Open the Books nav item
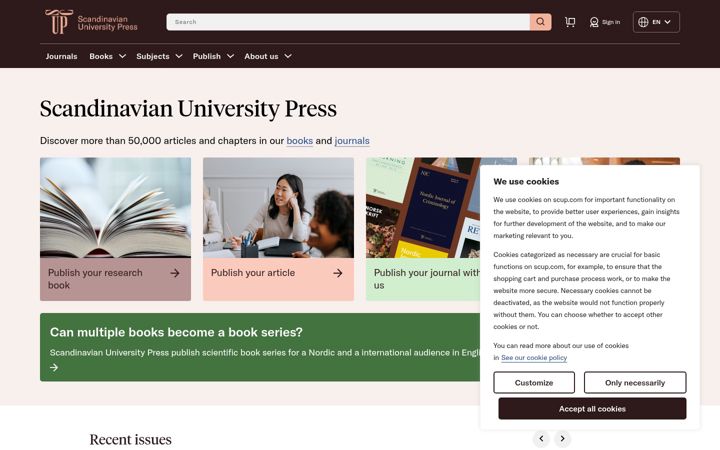 point(101,56)
